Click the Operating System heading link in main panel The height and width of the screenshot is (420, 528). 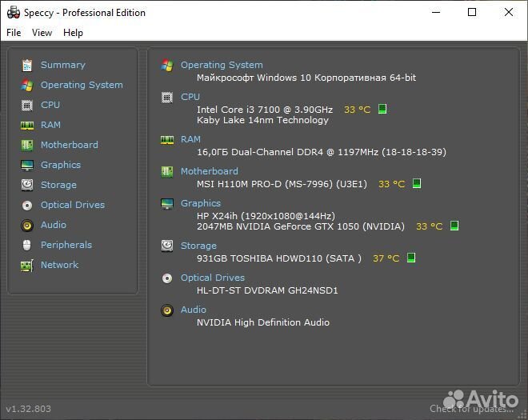222,65
